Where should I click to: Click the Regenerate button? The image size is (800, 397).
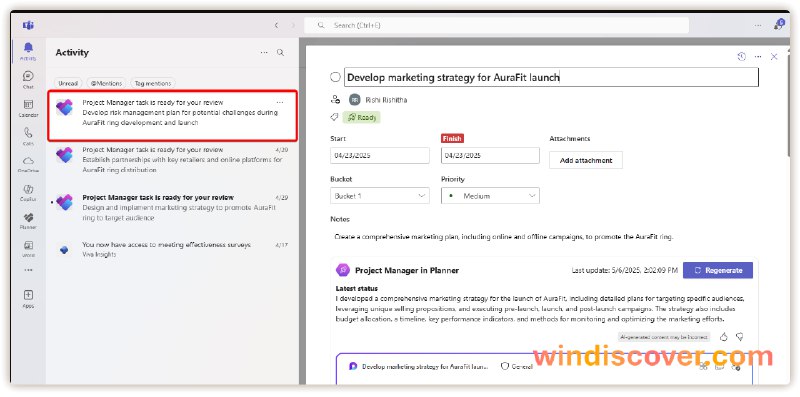pos(718,270)
